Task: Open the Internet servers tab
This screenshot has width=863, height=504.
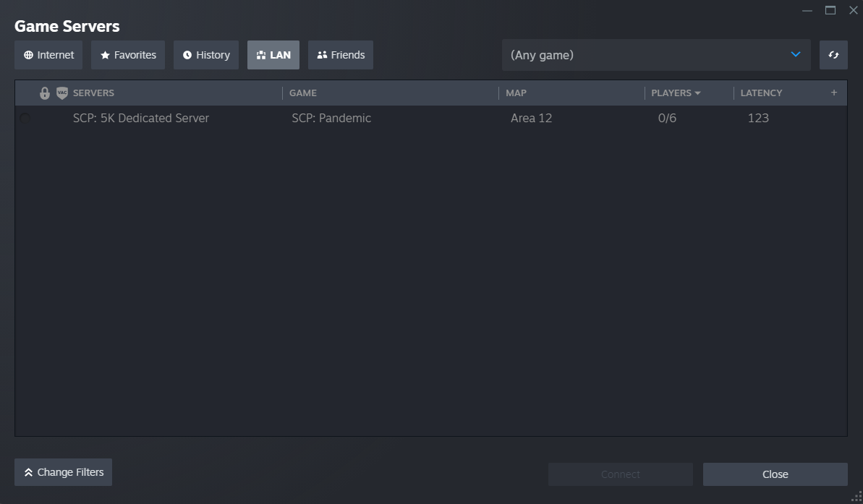Action: (x=48, y=55)
